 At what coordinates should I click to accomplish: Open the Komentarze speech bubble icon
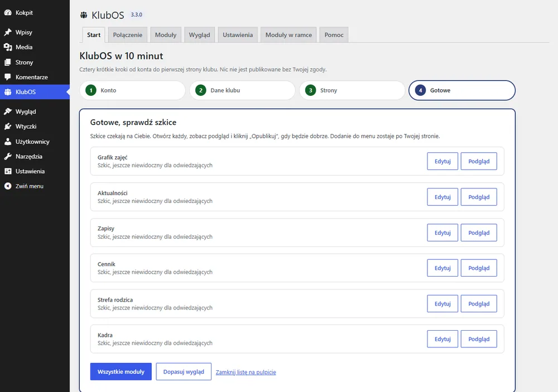point(8,77)
